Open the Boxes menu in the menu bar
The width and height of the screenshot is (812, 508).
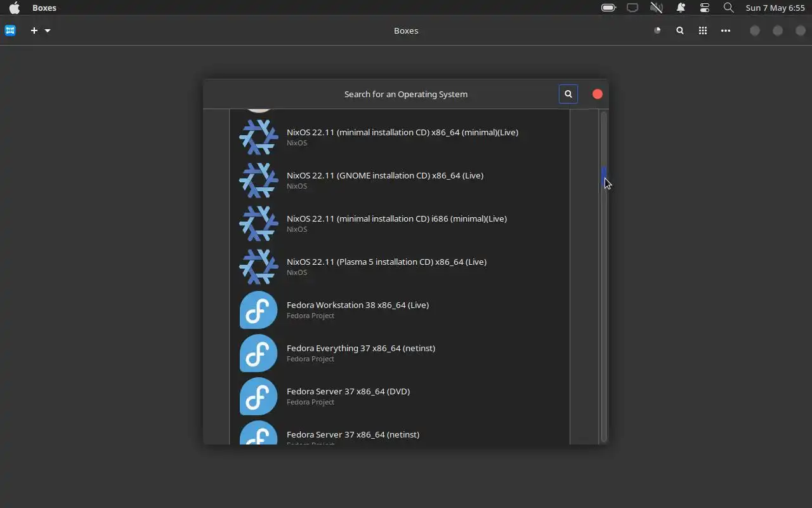[x=44, y=8]
